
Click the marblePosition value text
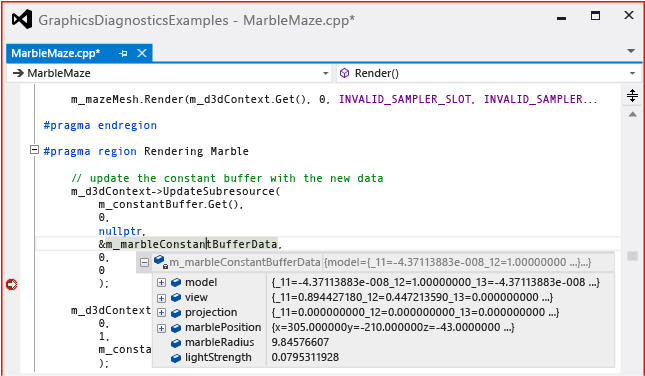tap(393, 327)
